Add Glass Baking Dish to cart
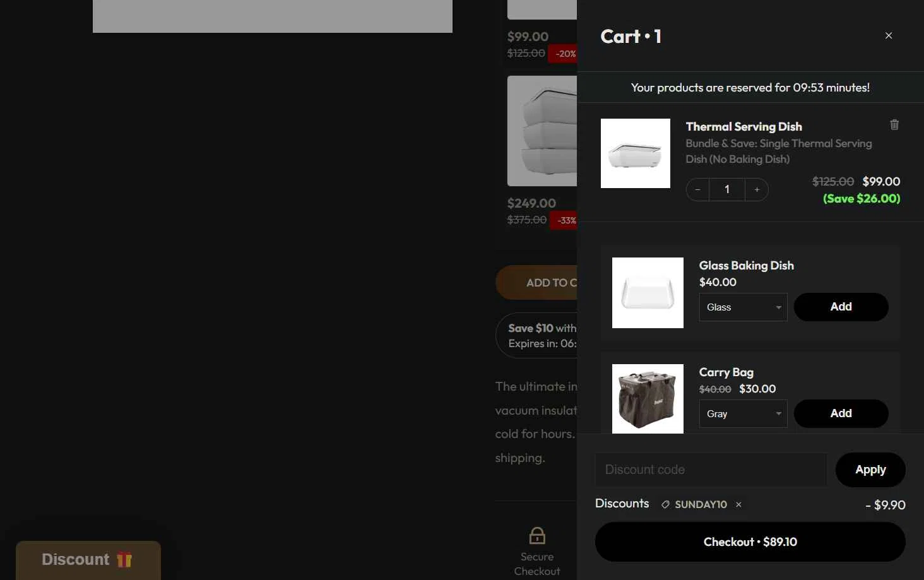This screenshot has width=924, height=580. [x=841, y=307]
